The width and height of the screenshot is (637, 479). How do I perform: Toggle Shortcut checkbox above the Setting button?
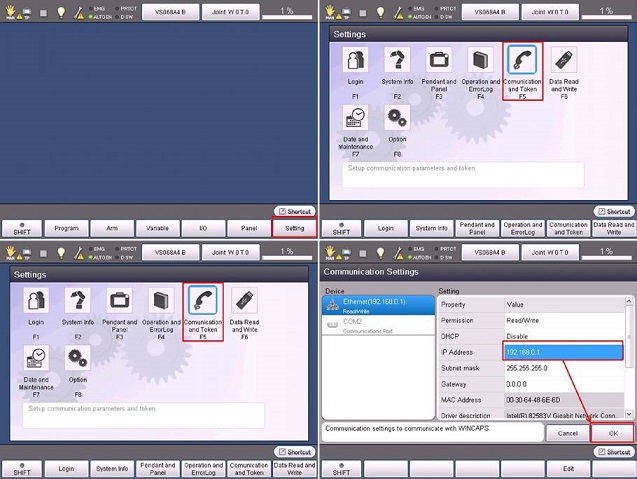point(281,212)
